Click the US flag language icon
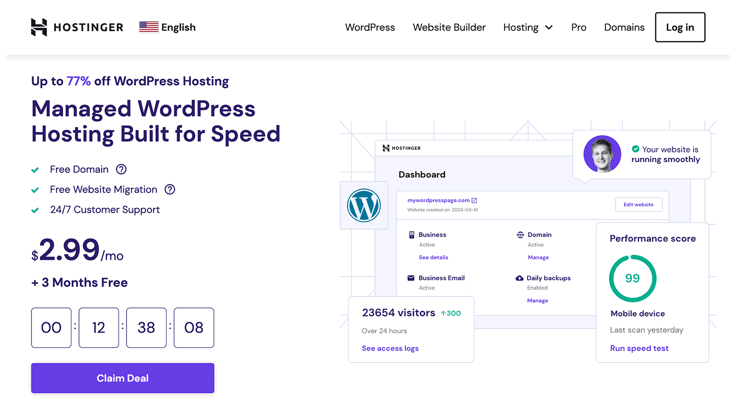 pyautogui.click(x=149, y=27)
